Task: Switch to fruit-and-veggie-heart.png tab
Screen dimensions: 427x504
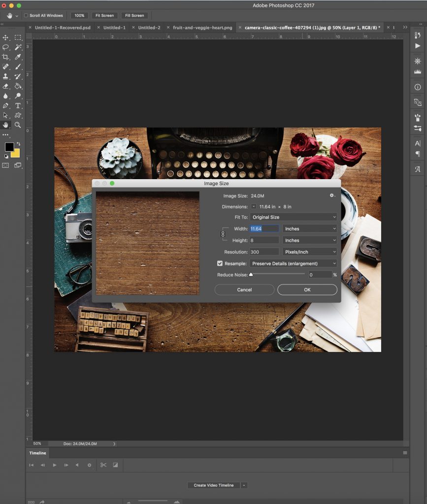Action: coord(202,28)
